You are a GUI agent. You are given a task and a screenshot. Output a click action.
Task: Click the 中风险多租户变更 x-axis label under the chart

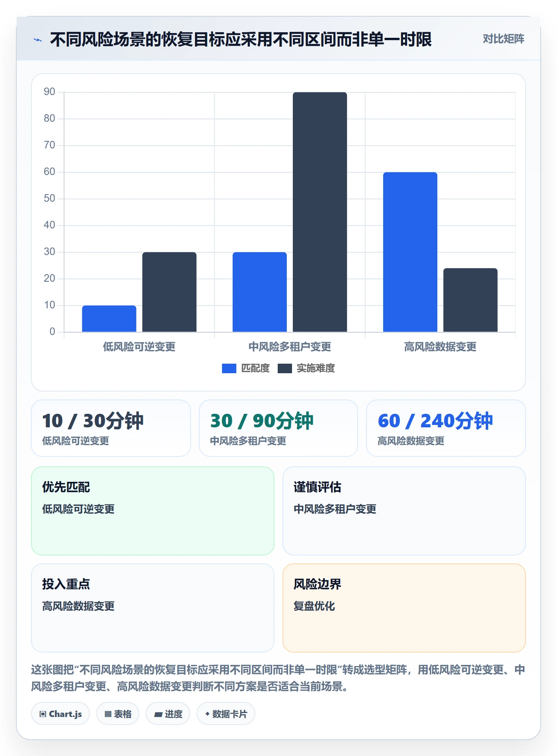290,347
